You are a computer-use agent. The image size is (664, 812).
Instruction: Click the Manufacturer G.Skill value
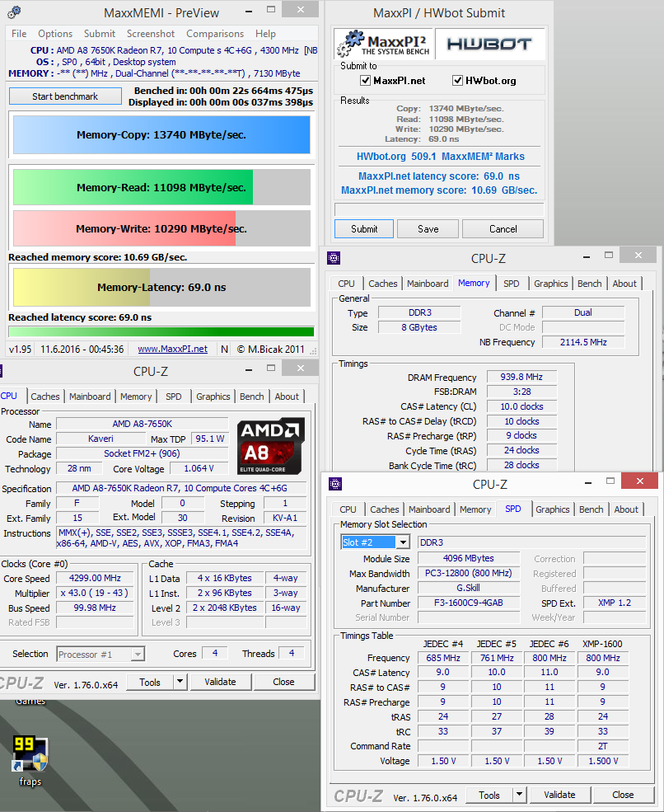point(469,588)
